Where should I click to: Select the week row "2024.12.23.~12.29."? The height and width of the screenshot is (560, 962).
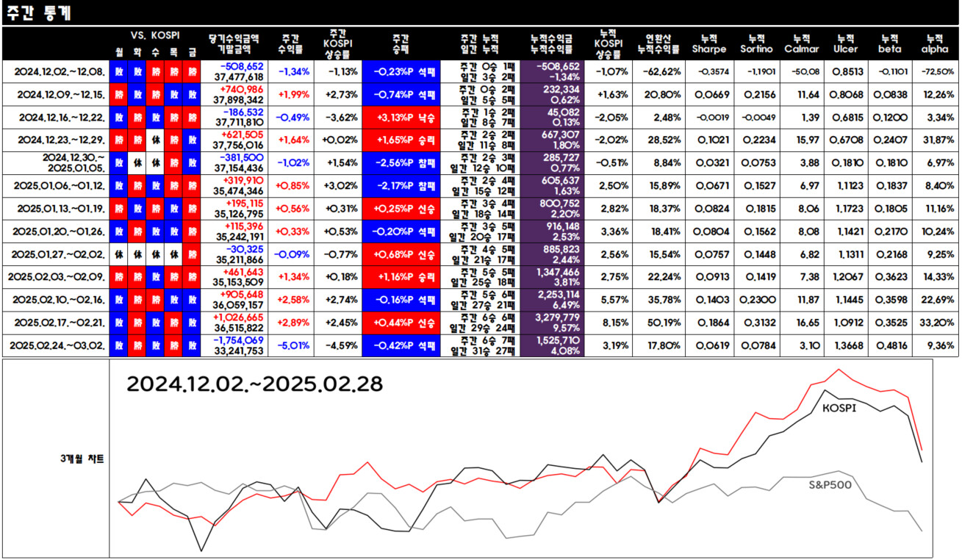tap(481, 140)
